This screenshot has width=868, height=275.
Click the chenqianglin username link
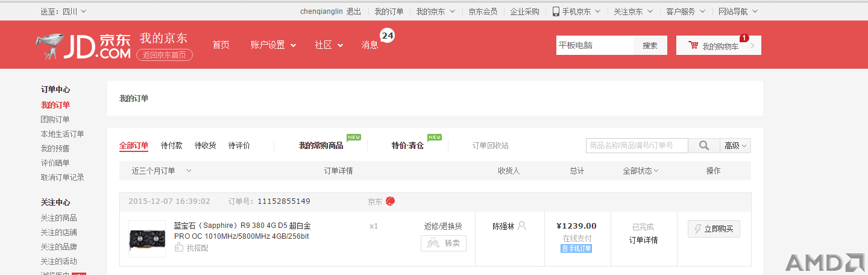click(321, 11)
